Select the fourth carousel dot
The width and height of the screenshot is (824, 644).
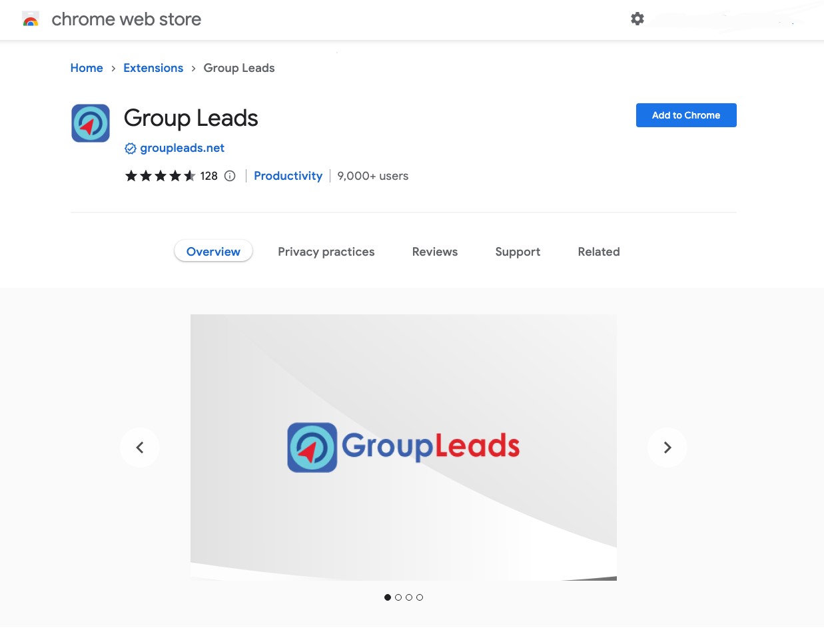420,597
